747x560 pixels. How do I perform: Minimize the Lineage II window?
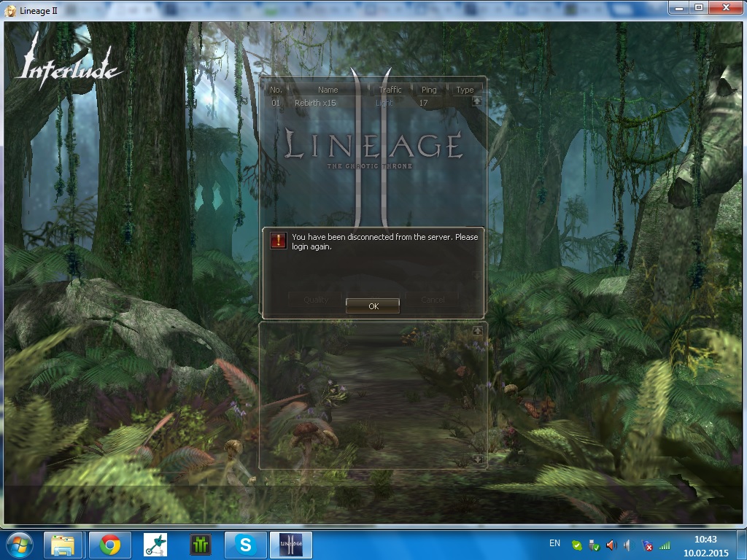(x=679, y=7)
